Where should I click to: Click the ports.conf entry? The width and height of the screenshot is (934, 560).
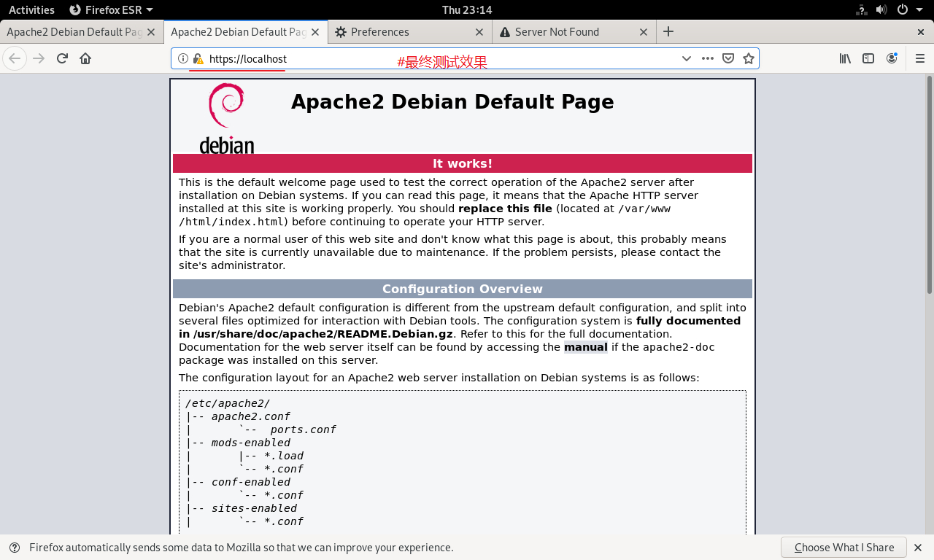coord(303,429)
